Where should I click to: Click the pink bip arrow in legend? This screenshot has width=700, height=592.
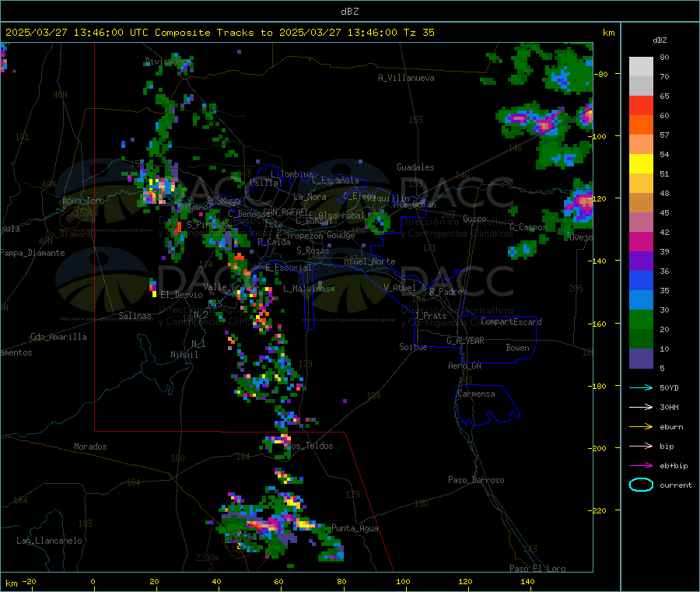pos(641,446)
